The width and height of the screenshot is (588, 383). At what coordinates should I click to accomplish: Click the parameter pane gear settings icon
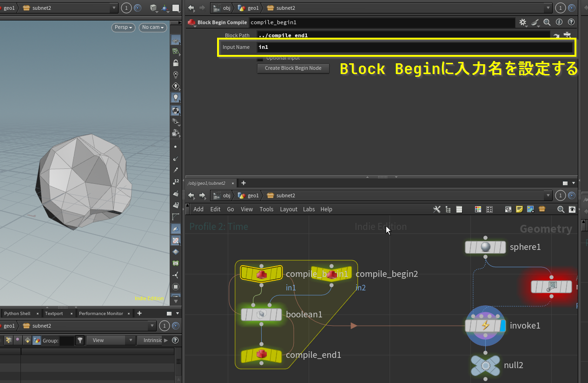coord(523,22)
